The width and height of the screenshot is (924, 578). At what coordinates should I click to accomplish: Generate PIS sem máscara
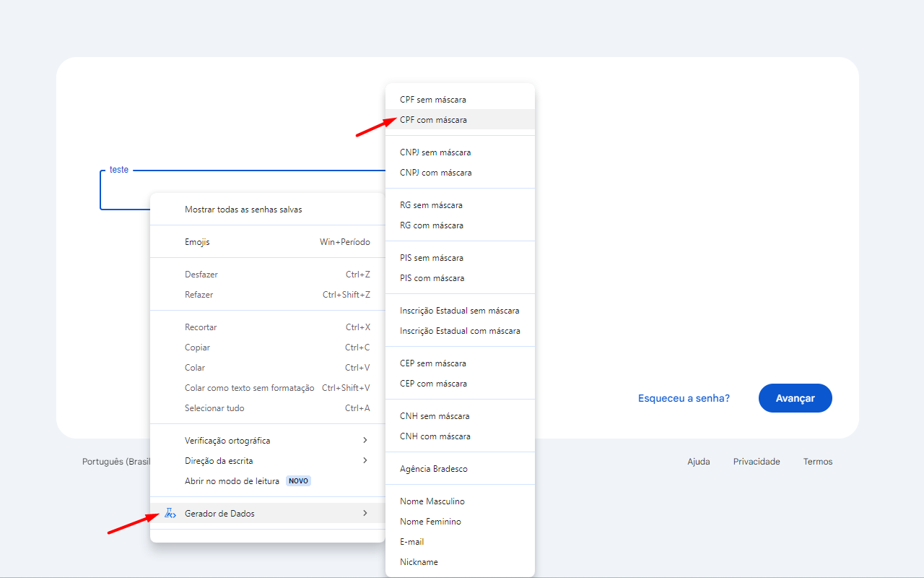(460, 258)
